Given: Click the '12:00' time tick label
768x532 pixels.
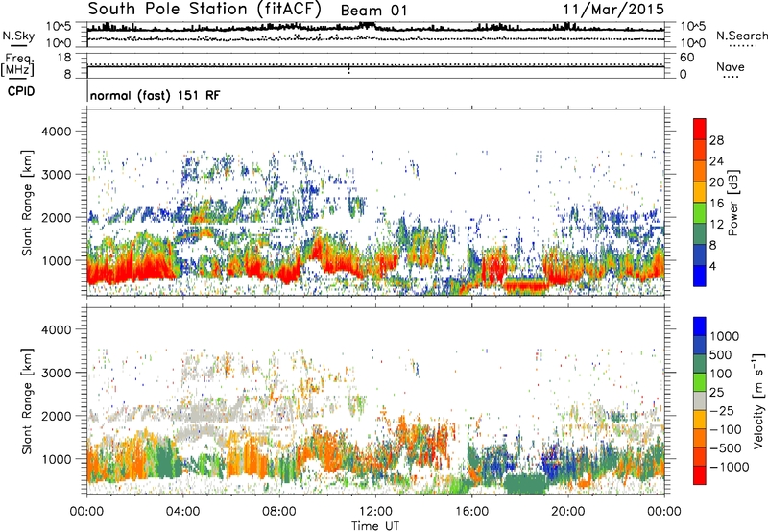Looking at the screenshot, I should [375, 512].
